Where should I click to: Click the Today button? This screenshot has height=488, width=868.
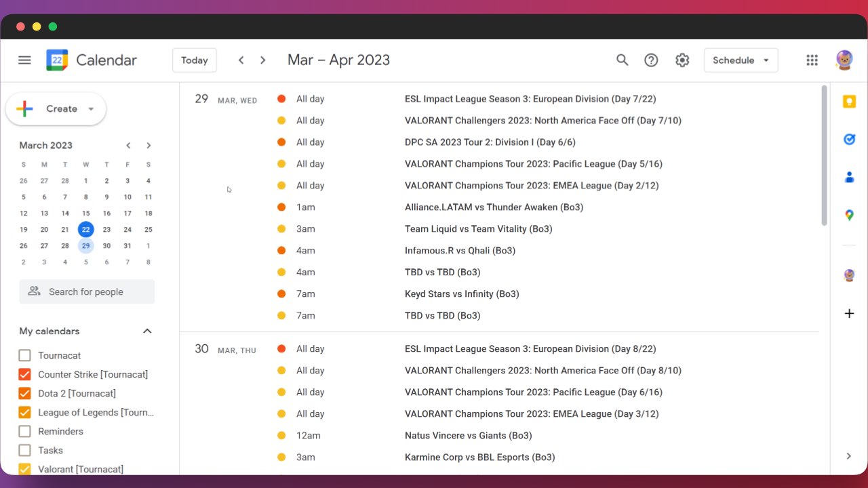click(x=195, y=60)
